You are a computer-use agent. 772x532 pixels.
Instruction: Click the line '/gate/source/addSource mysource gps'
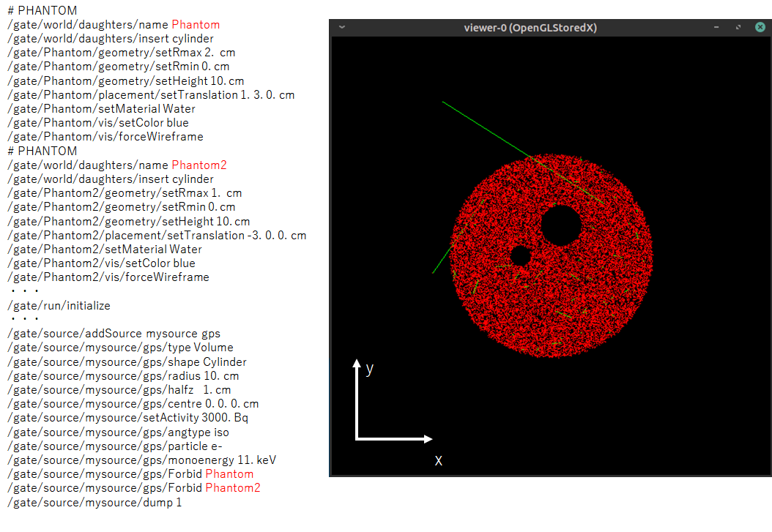pos(114,334)
